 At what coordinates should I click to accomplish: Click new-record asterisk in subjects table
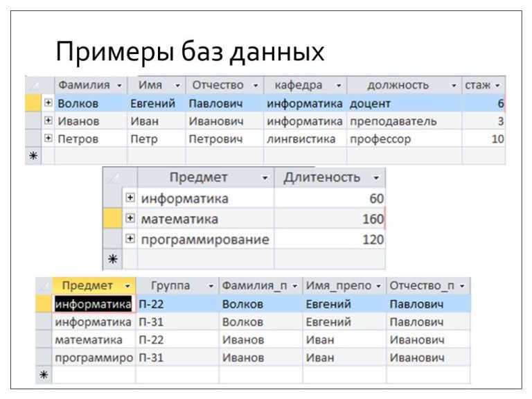(113, 259)
